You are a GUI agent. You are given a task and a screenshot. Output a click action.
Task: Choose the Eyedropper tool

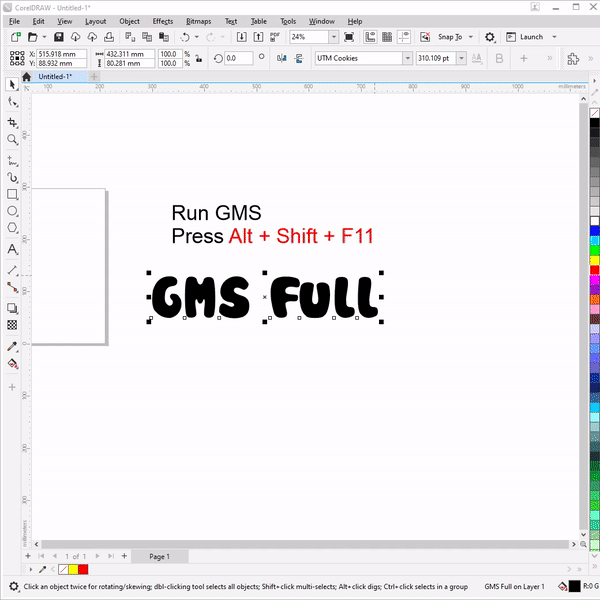click(12, 346)
